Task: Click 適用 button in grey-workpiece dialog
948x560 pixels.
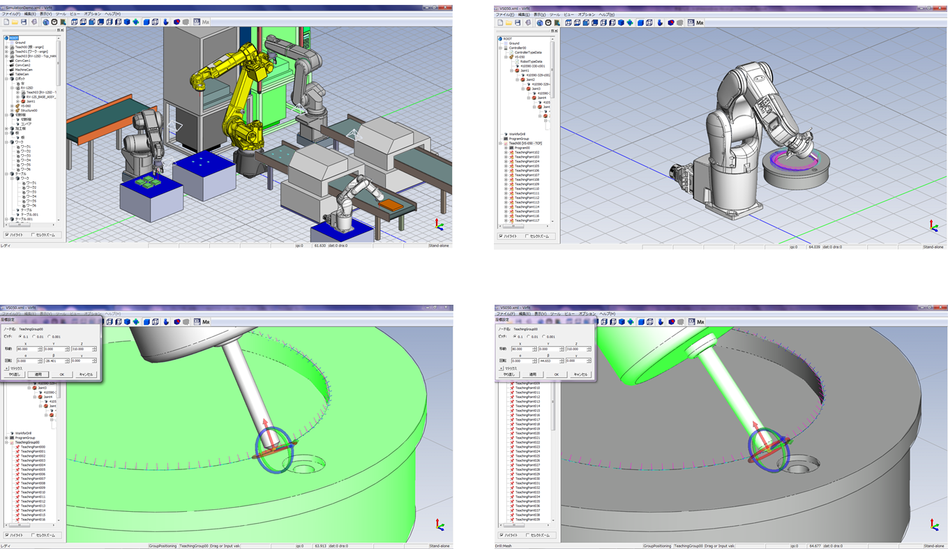Action: click(x=533, y=374)
